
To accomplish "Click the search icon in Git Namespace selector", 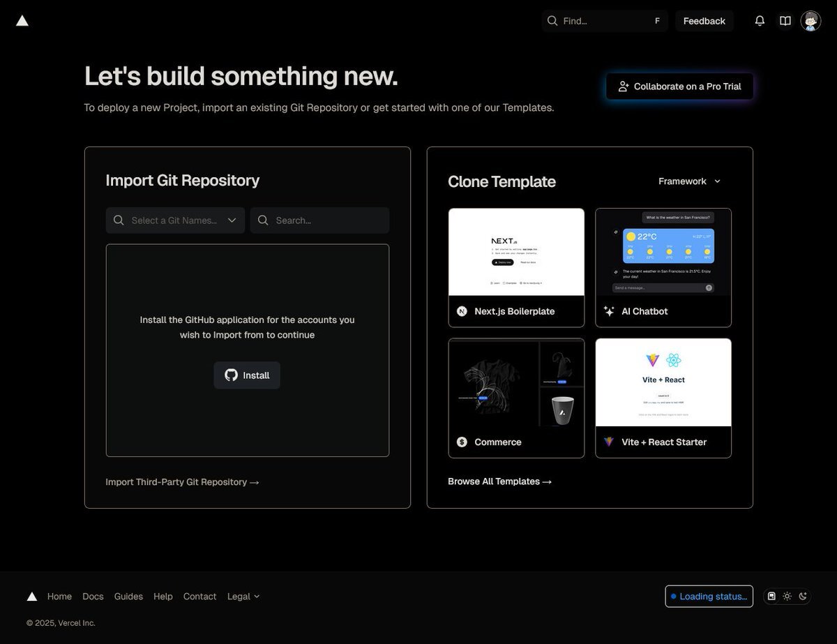I will point(119,220).
